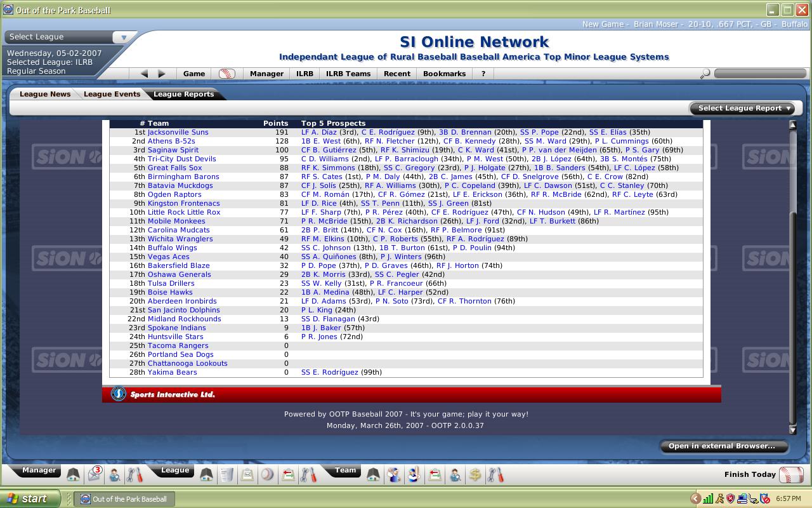The height and width of the screenshot is (508, 812).
Task: Open the Team roster players icon
Action: click(x=394, y=474)
